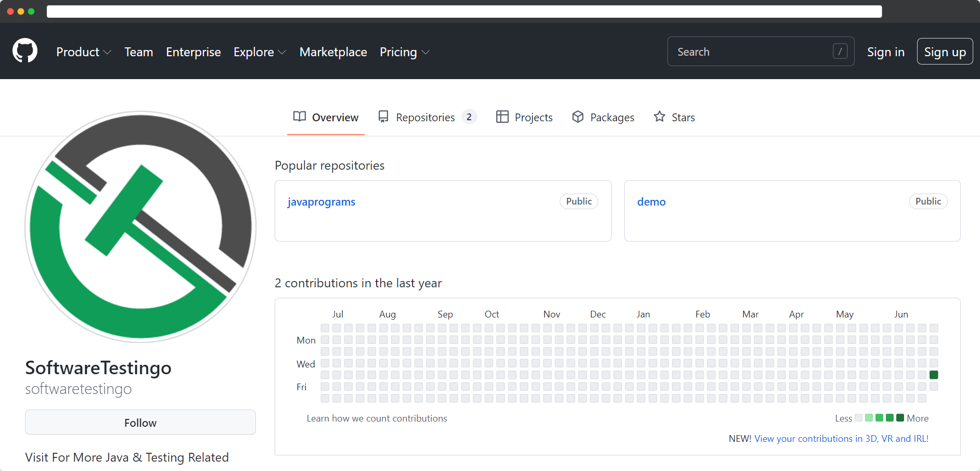Go to the Enterprise page
The height and width of the screenshot is (471, 980).
click(x=194, y=52)
